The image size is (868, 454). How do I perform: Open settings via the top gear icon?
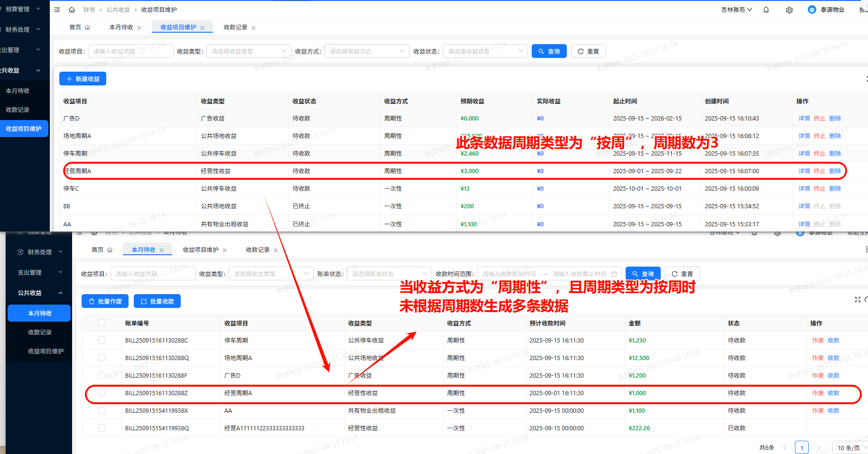pyautogui.click(x=789, y=10)
